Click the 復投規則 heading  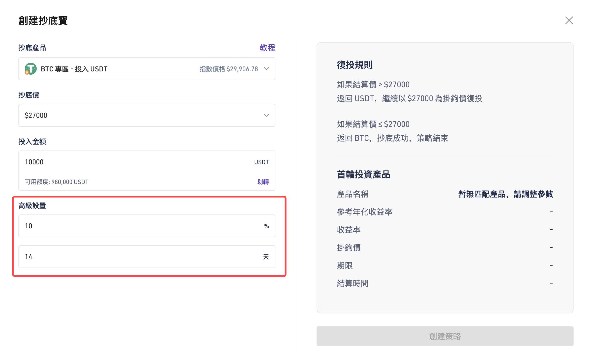point(354,65)
